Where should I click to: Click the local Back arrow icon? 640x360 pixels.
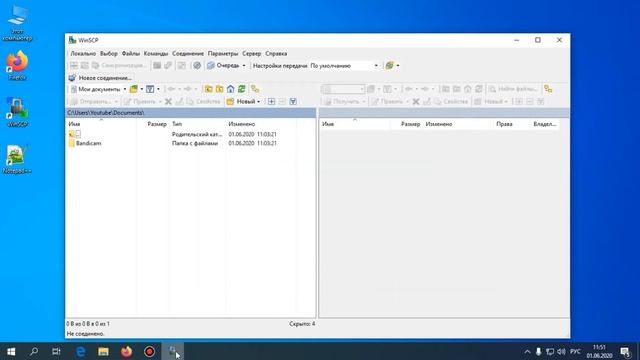coord(171,89)
